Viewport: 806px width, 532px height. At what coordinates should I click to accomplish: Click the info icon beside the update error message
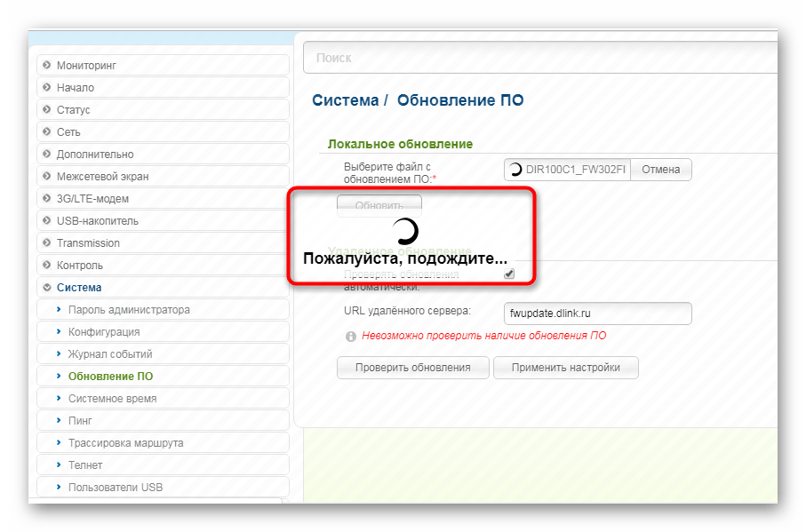point(351,337)
